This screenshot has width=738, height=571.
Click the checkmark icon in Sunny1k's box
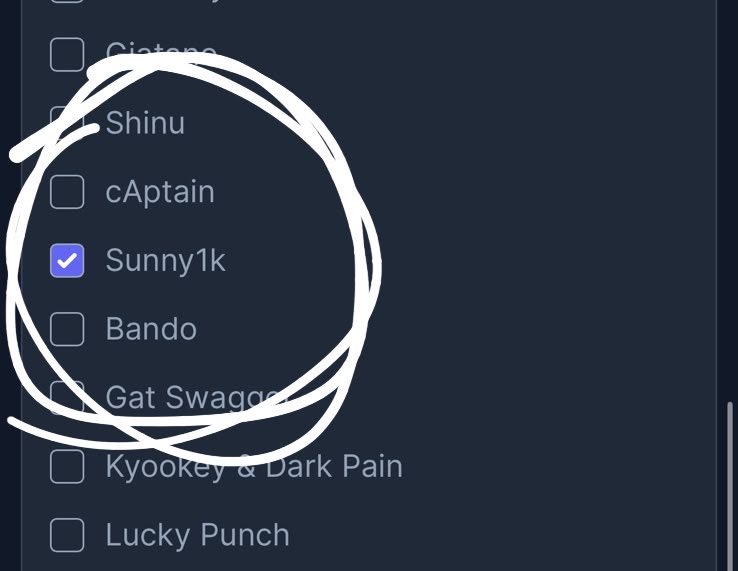pyautogui.click(x=67, y=260)
